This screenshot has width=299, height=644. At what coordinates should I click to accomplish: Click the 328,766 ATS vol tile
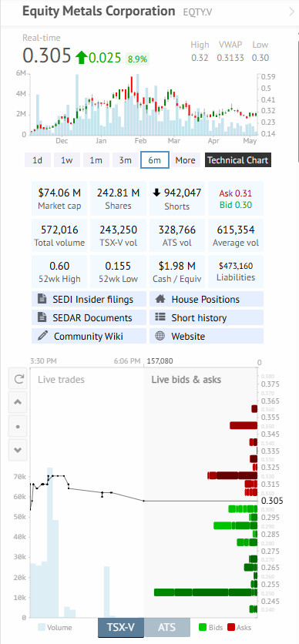(177, 236)
